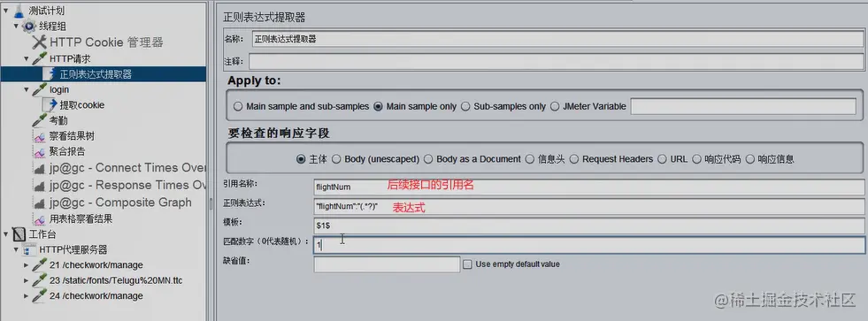Select the HTTP Cookie 管理器 label
Image resolution: width=868 pixels, height=321 pixels.
(106, 42)
